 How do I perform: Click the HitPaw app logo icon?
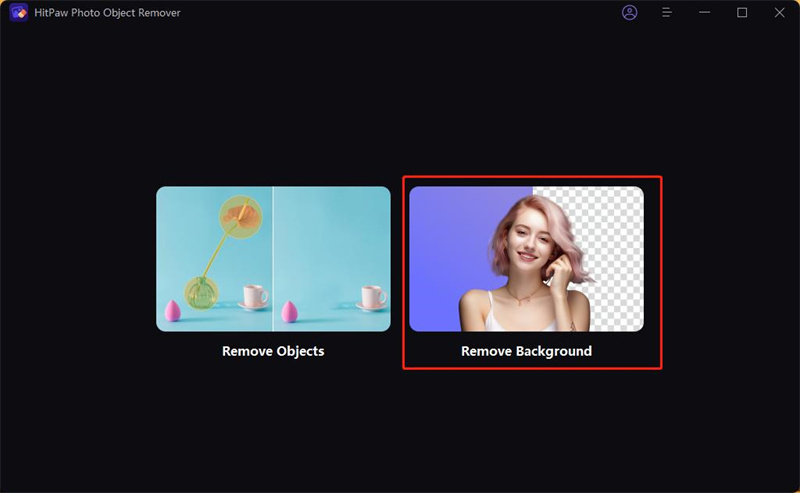point(19,12)
